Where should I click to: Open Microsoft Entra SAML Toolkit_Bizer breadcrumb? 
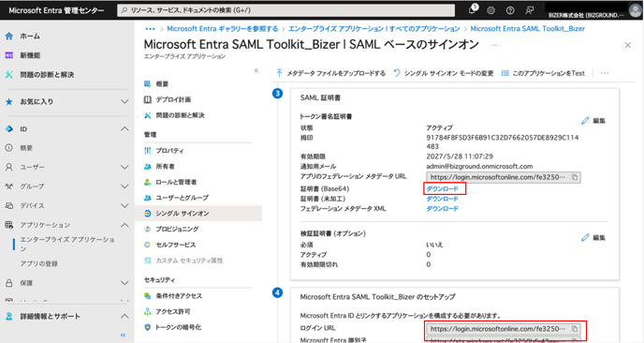coord(528,29)
